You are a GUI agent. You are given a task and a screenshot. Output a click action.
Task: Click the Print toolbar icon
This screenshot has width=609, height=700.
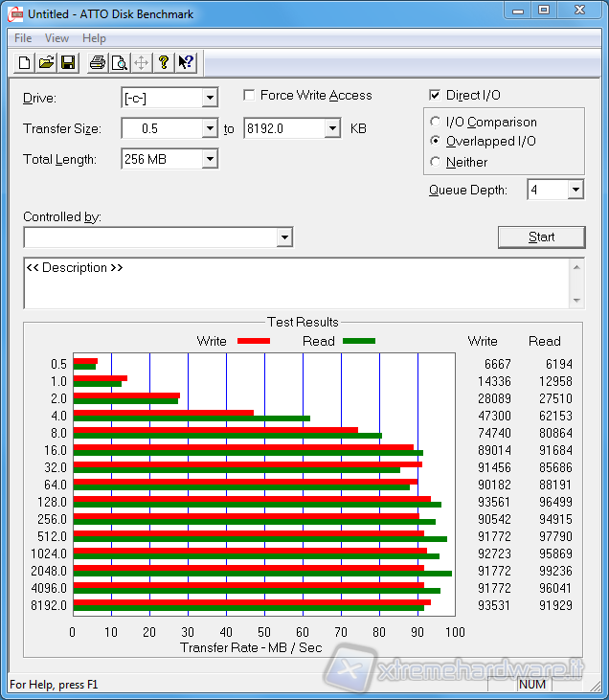pos(97,63)
